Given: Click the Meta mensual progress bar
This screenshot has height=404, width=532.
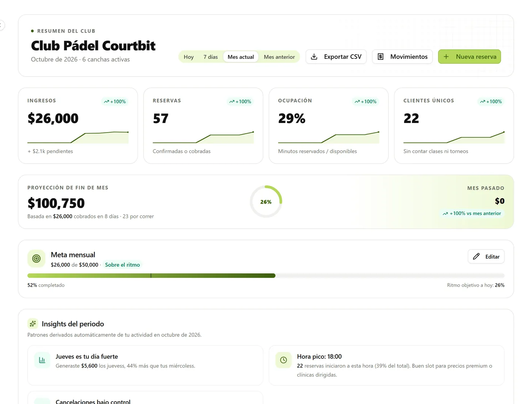Looking at the screenshot, I should pyautogui.click(x=266, y=276).
